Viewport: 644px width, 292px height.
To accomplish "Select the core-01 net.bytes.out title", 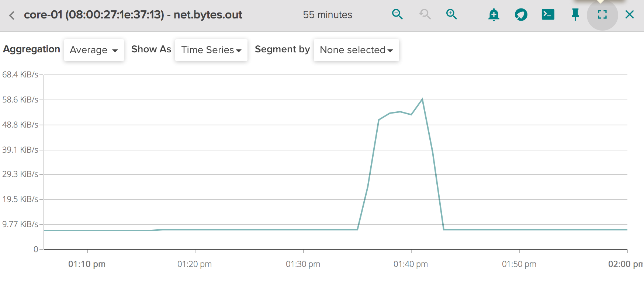I will [133, 15].
